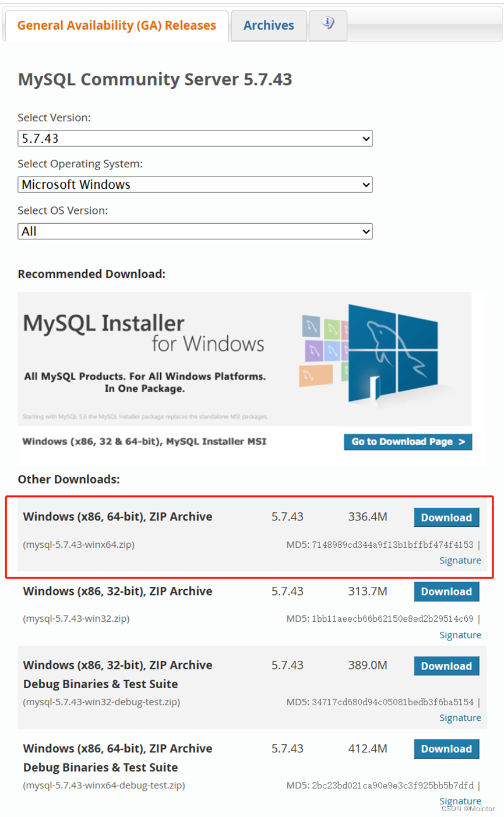Download the 32-bit Debug Binaries & Test Suite
Image resolution: width=504 pixels, height=817 pixels.
[446, 665]
